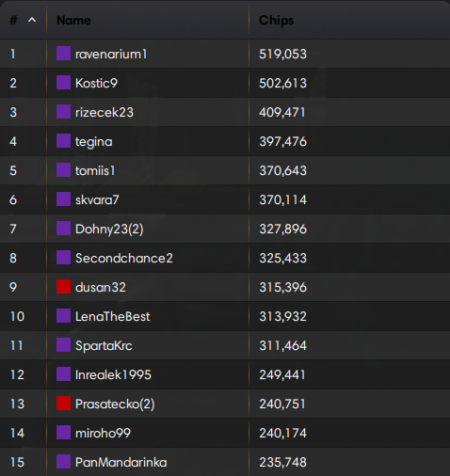Click the purple square beside PanMandarinka
Screen dimensions: 450x476
coord(63,462)
